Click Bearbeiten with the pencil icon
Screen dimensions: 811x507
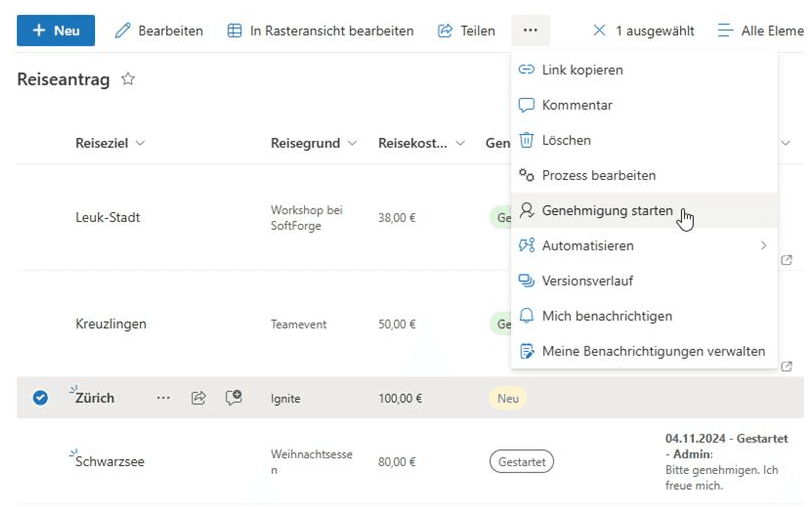point(159,31)
